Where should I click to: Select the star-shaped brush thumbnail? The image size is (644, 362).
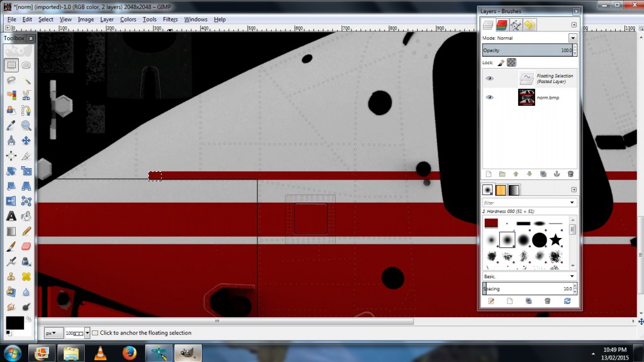click(555, 240)
